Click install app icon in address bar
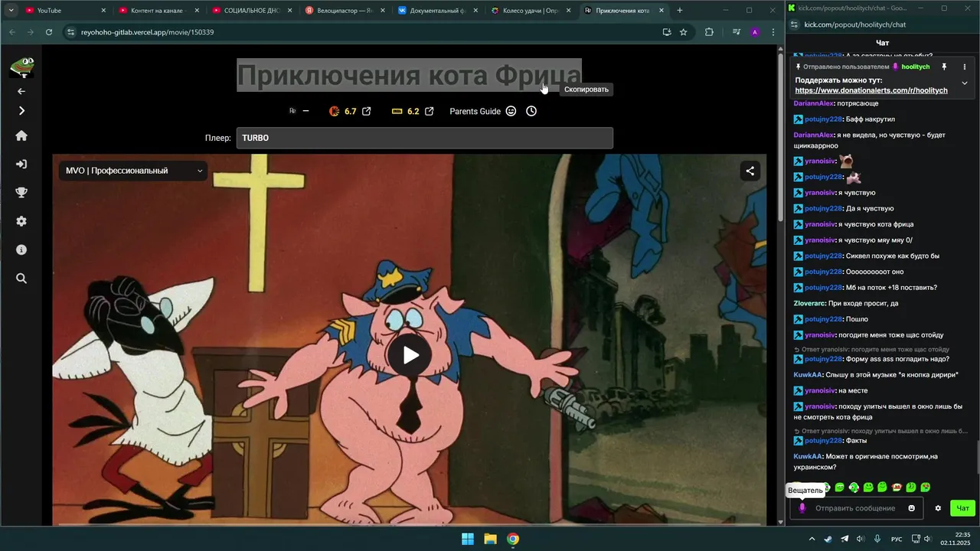 click(667, 32)
